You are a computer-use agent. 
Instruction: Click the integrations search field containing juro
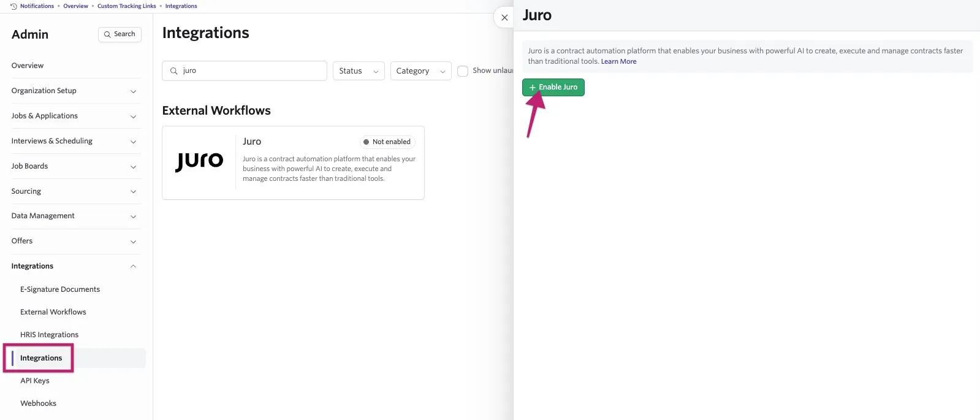(x=245, y=71)
